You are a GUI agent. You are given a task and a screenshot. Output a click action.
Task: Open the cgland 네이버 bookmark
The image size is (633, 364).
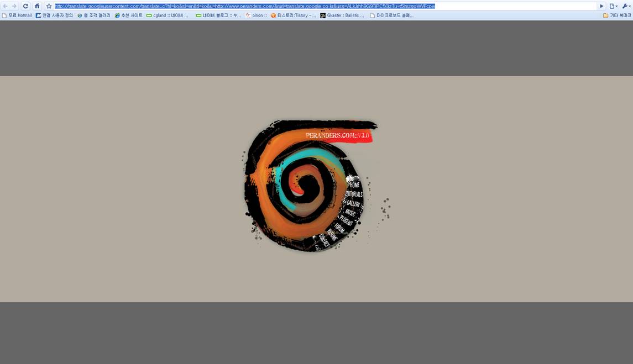coord(167,15)
